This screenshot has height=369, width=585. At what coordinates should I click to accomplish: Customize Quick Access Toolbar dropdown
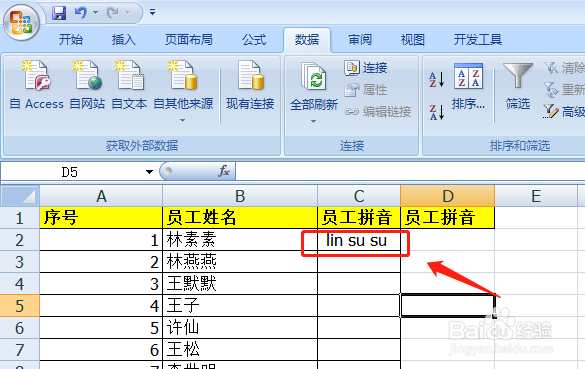coord(152,12)
